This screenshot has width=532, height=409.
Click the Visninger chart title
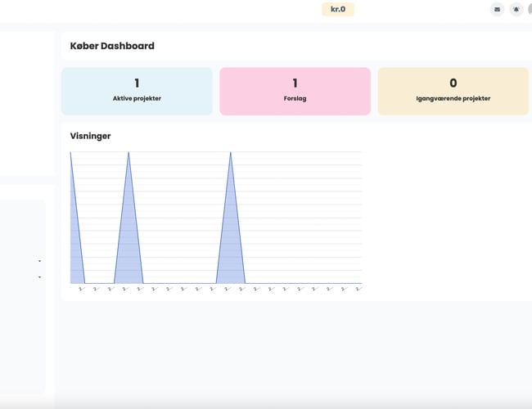point(90,136)
